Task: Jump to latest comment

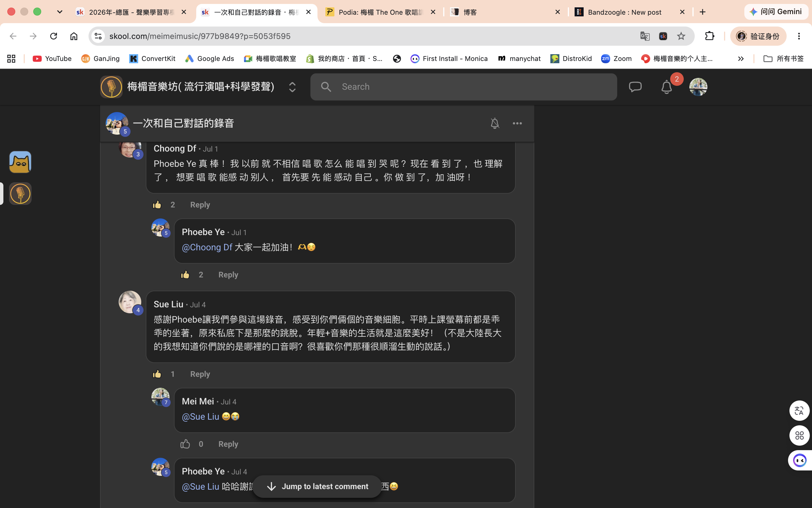Action: [317, 486]
